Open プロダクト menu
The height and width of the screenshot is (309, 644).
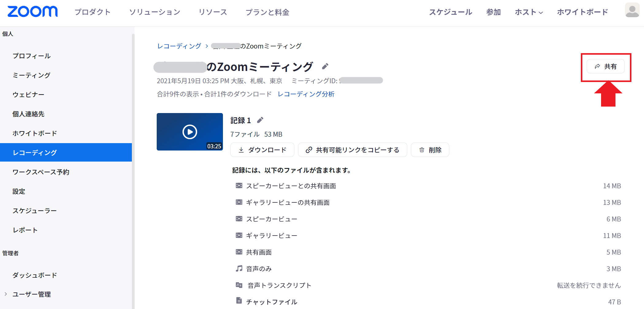click(x=93, y=12)
